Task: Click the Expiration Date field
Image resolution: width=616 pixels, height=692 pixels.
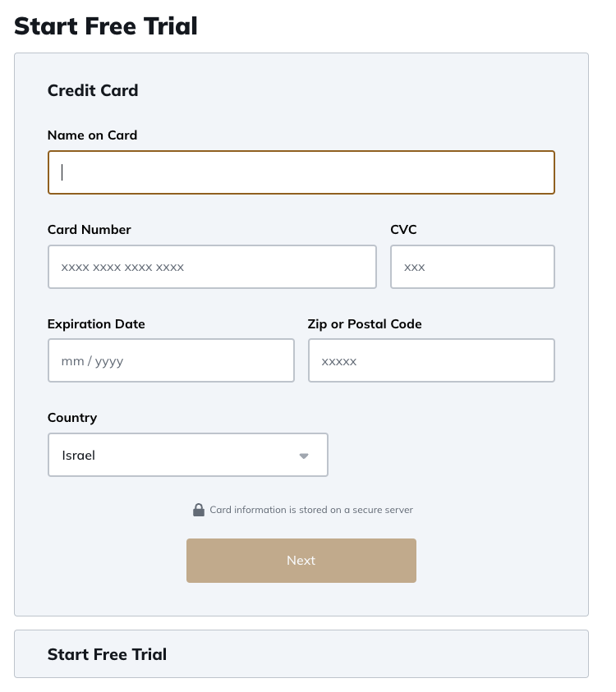Action: (x=171, y=360)
